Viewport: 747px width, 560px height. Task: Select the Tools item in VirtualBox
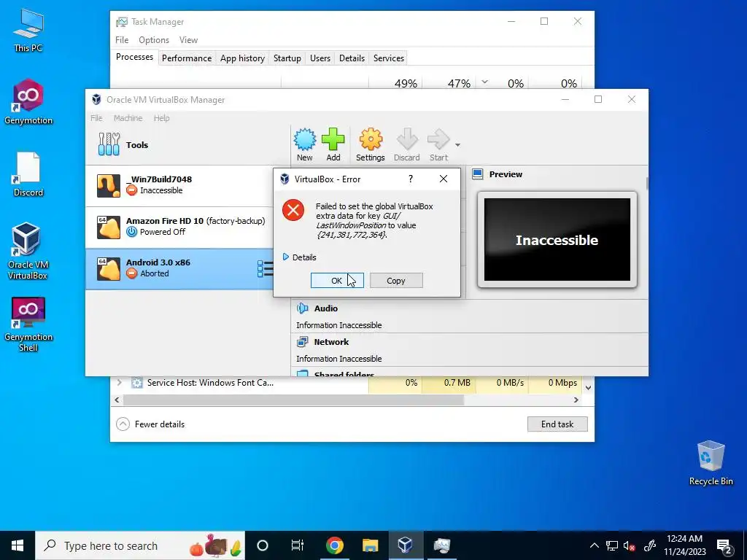pos(187,145)
